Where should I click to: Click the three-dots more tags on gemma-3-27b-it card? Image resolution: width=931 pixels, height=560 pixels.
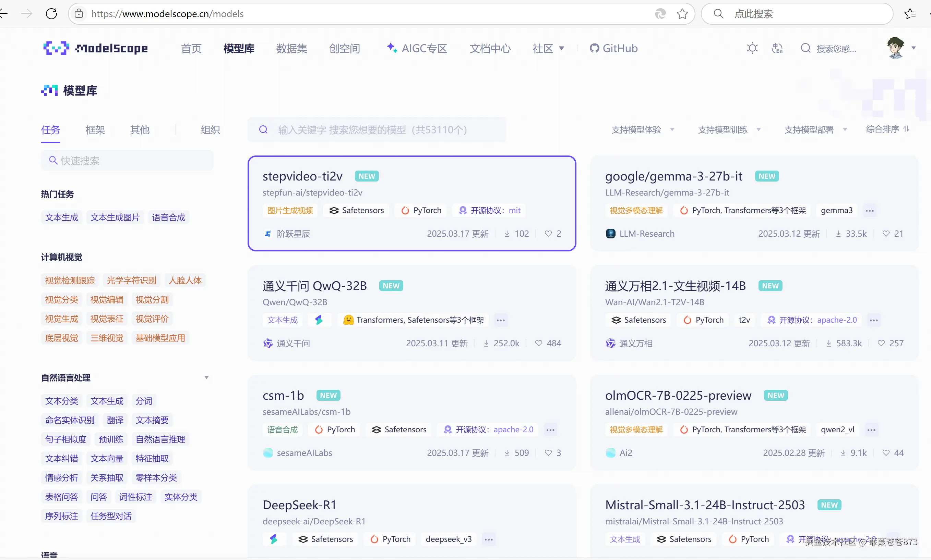pyautogui.click(x=869, y=211)
